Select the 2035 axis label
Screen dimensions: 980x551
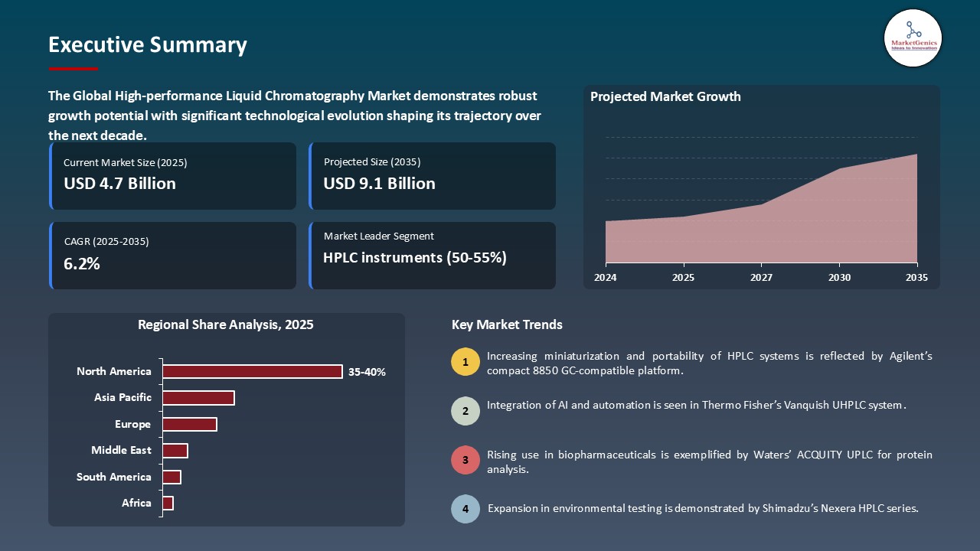click(x=916, y=278)
